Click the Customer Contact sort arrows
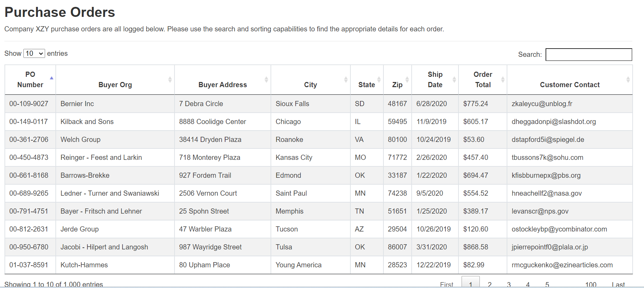Screen dimensions: 644x288 point(628,80)
